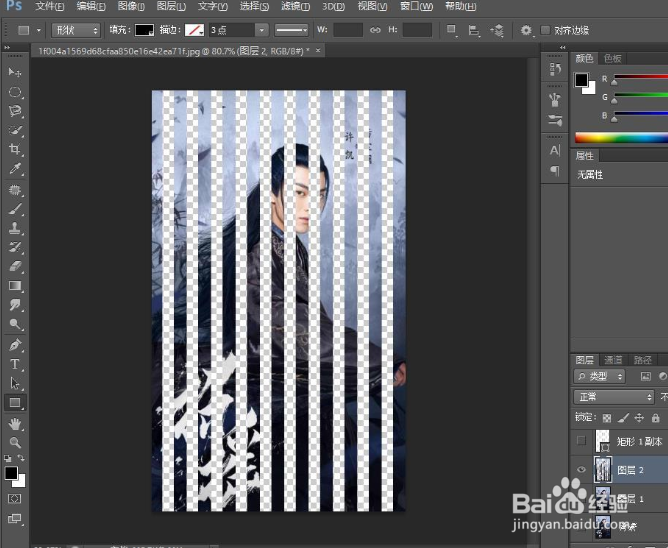The image size is (668, 548).
Task: Switch to the 色板 tab
Action: coord(613,58)
